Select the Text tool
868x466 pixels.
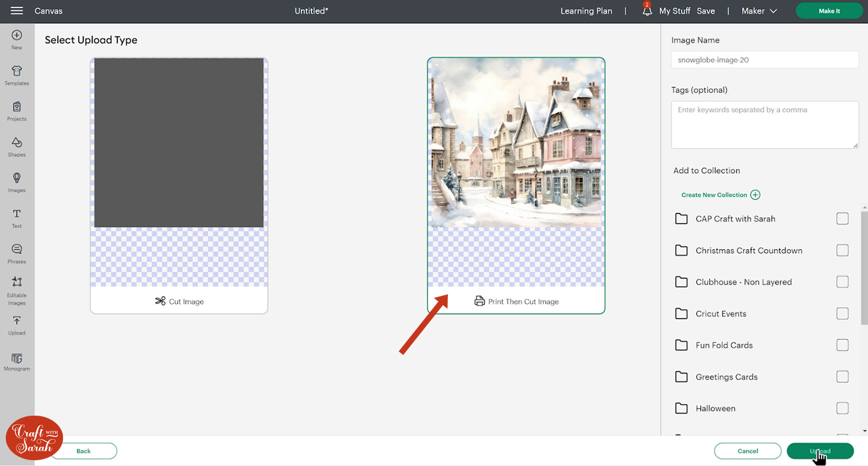point(17,217)
